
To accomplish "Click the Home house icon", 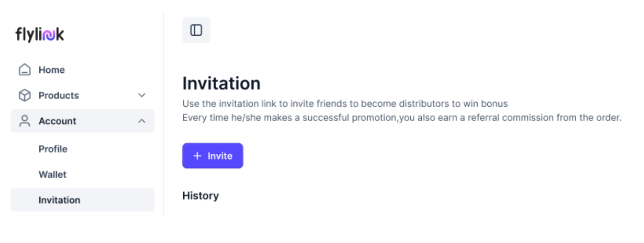I will 24,70.
